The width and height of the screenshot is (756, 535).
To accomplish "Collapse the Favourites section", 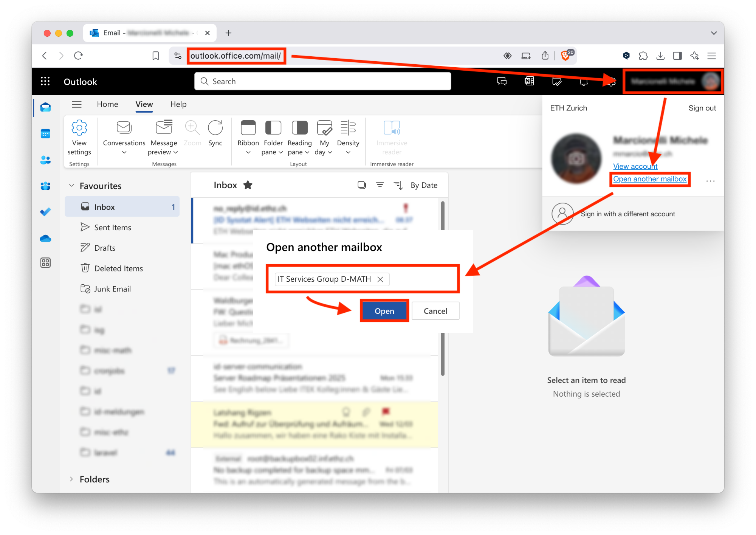I will (x=71, y=186).
